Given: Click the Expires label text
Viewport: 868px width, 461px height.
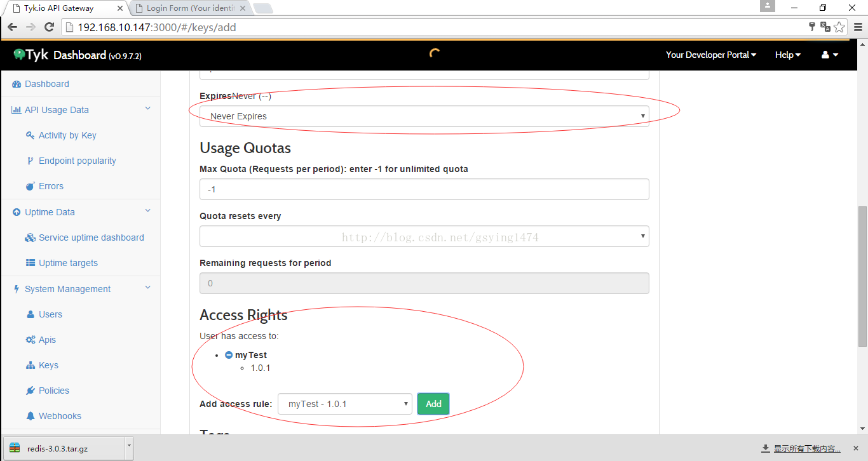Looking at the screenshot, I should (x=215, y=96).
